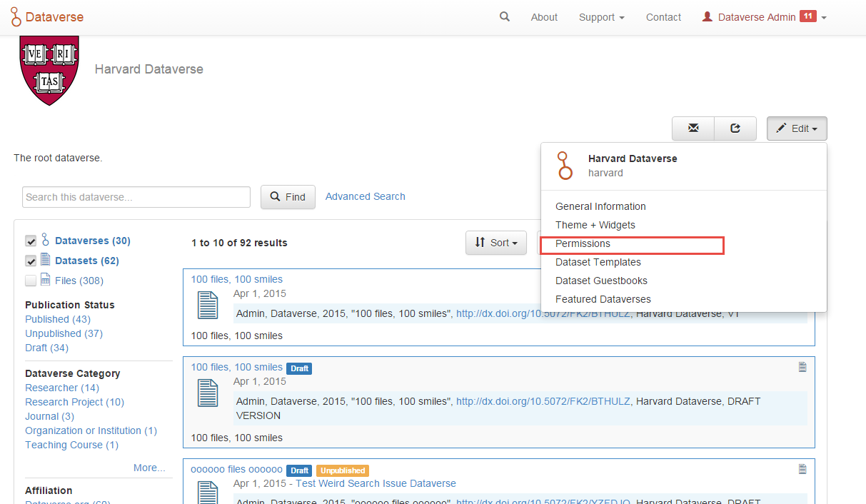The image size is (866, 504).
Task: Click the Harvard Dataverse crest image
Action: 49,69
